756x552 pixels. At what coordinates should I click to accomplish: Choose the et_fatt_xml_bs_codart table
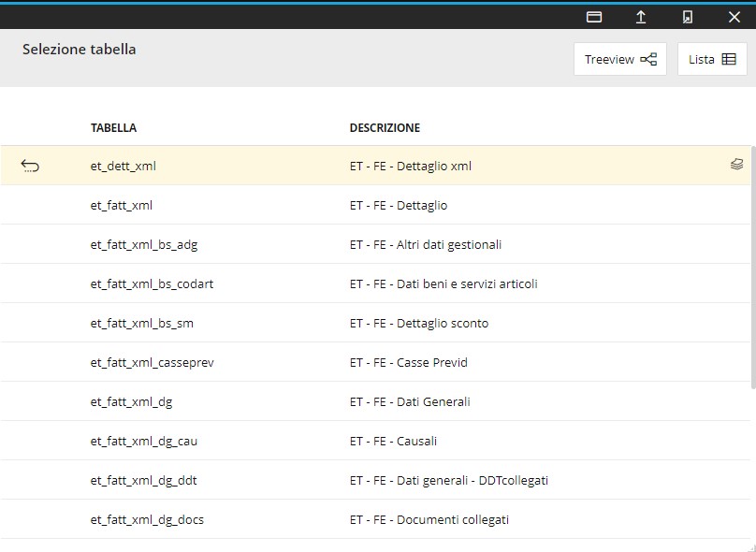152,283
